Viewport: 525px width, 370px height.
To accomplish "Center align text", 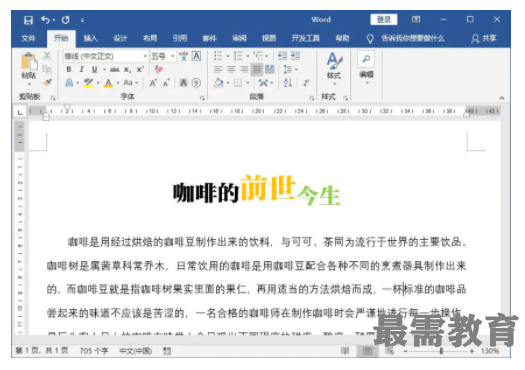I will pyautogui.click(x=231, y=70).
